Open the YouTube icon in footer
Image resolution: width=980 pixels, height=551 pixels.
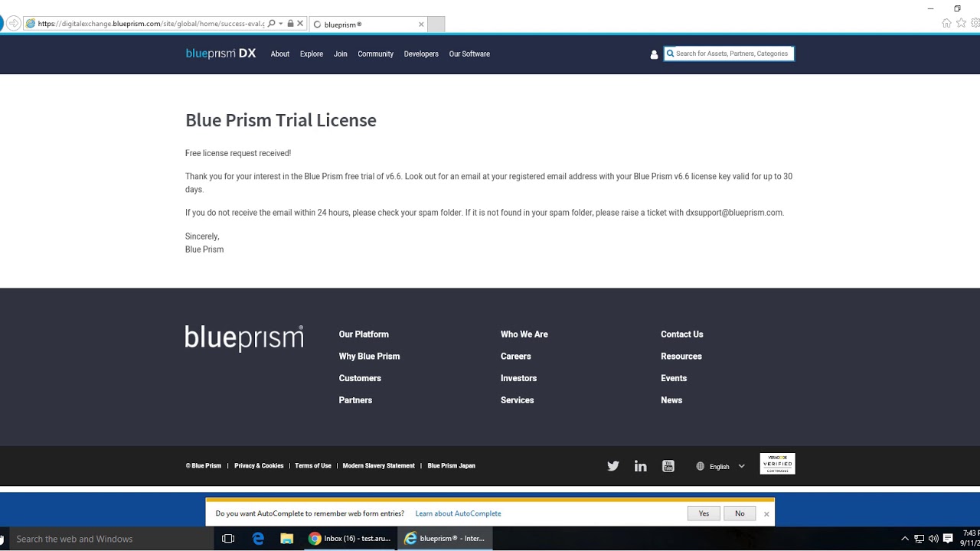click(x=668, y=466)
